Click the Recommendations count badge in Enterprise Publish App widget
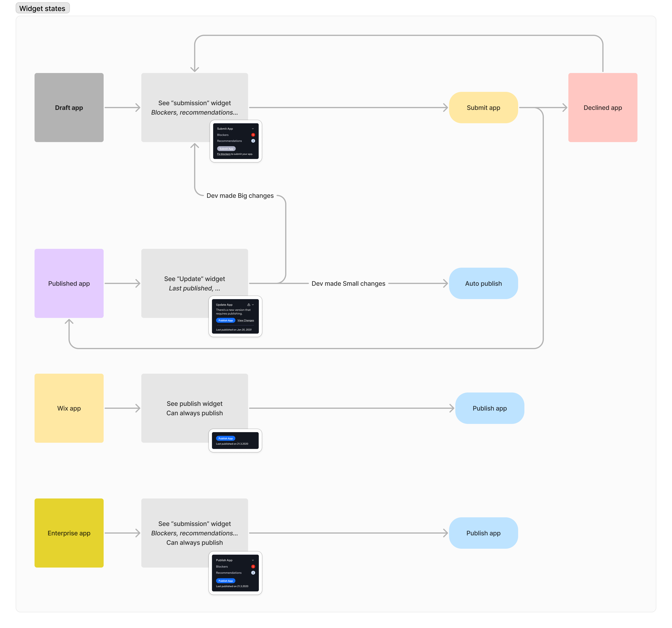This screenshot has height=628, width=672. (x=253, y=573)
